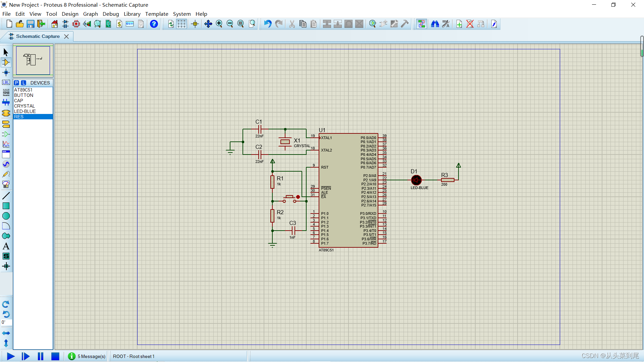The width and height of the screenshot is (644, 362).
Task: Choose the 2D Symbol 'S' tool
Action: click(x=6, y=256)
